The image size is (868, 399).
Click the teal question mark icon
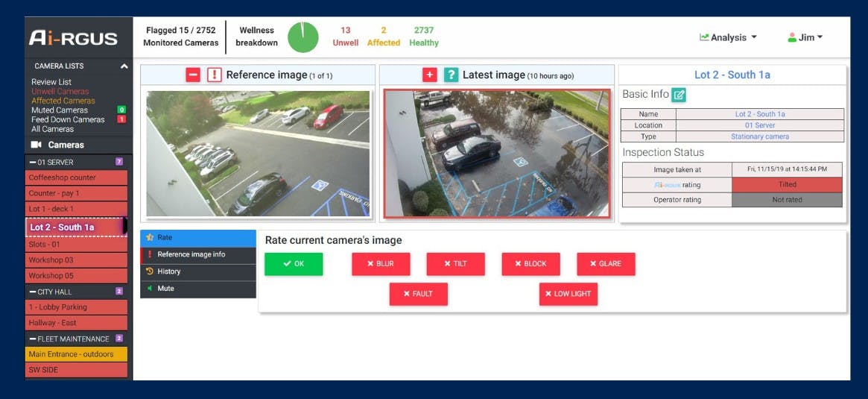(452, 75)
